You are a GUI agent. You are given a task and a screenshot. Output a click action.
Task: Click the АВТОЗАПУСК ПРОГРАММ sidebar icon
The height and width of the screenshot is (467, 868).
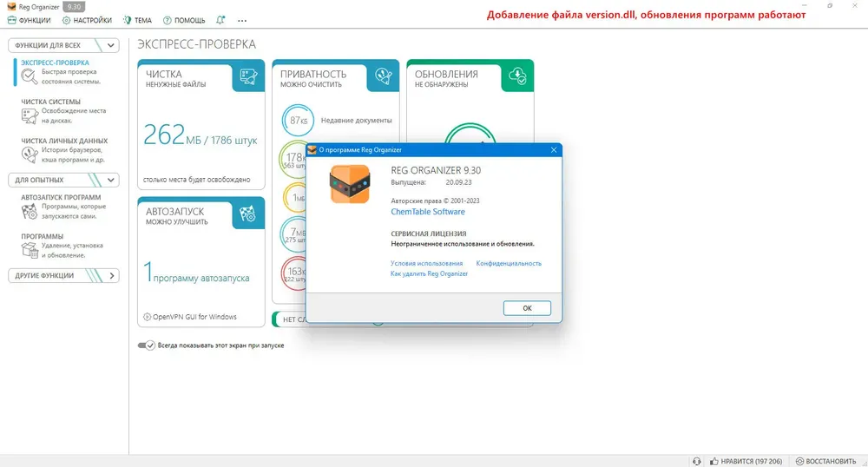tap(30, 212)
